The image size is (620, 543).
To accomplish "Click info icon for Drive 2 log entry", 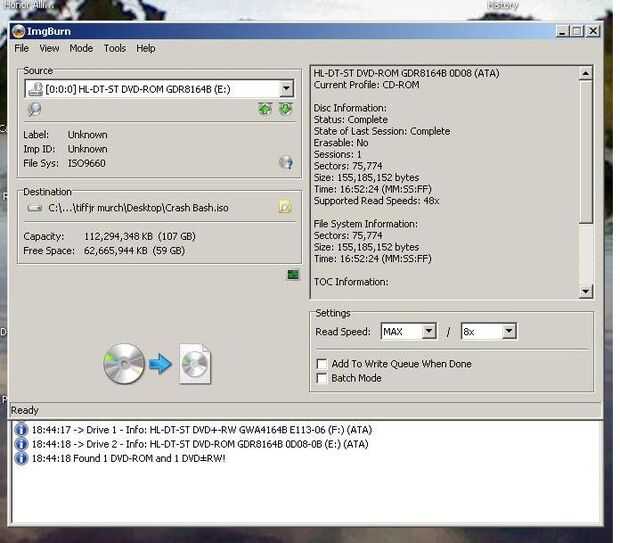I will [21, 444].
